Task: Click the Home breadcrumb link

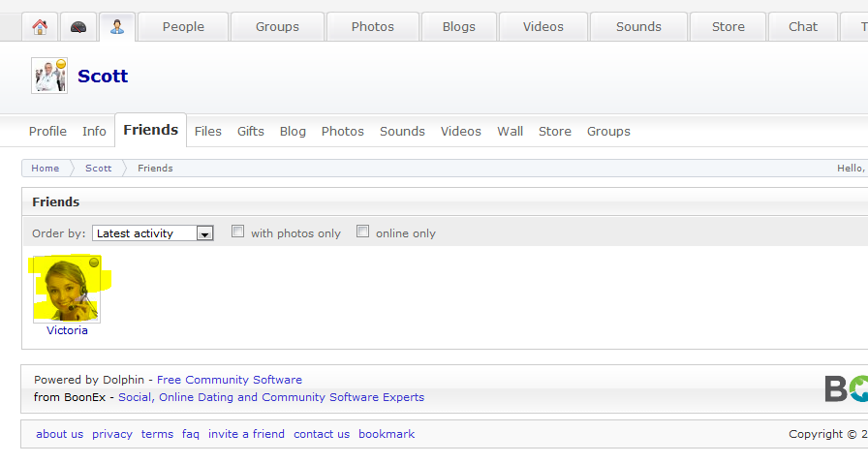Action: (46, 169)
